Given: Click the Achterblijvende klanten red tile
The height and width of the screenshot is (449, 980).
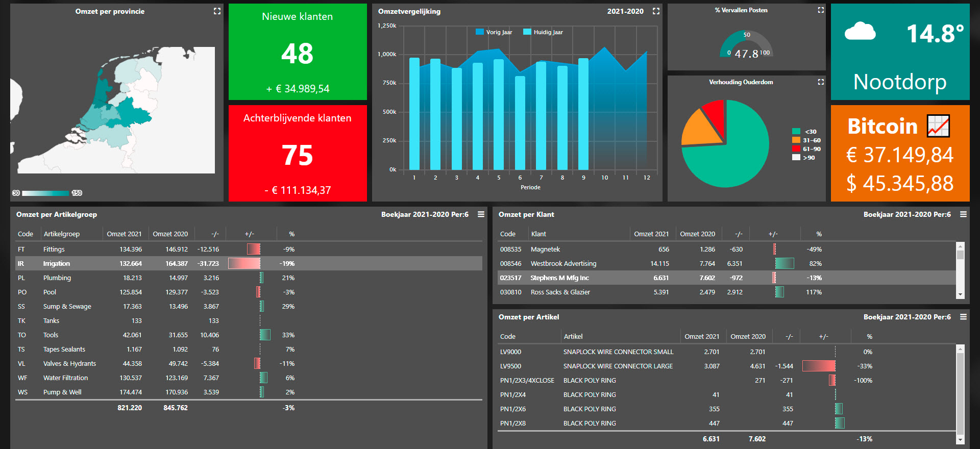Looking at the screenshot, I should point(298,154).
